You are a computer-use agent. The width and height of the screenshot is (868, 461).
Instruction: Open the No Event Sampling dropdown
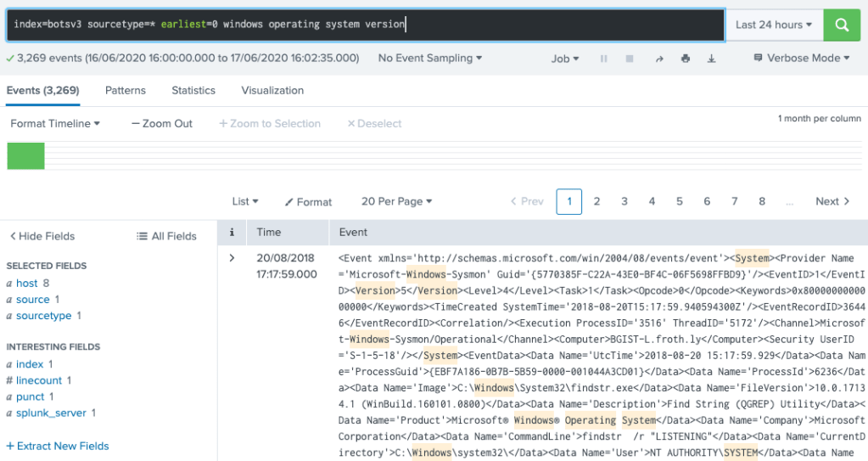(x=429, y=59)
